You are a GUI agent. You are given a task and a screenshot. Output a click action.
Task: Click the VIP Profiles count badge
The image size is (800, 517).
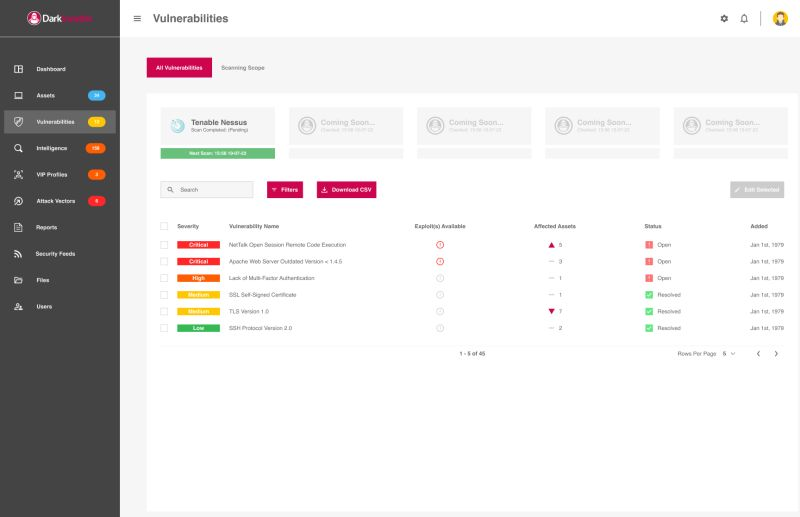tap(96, 175)
